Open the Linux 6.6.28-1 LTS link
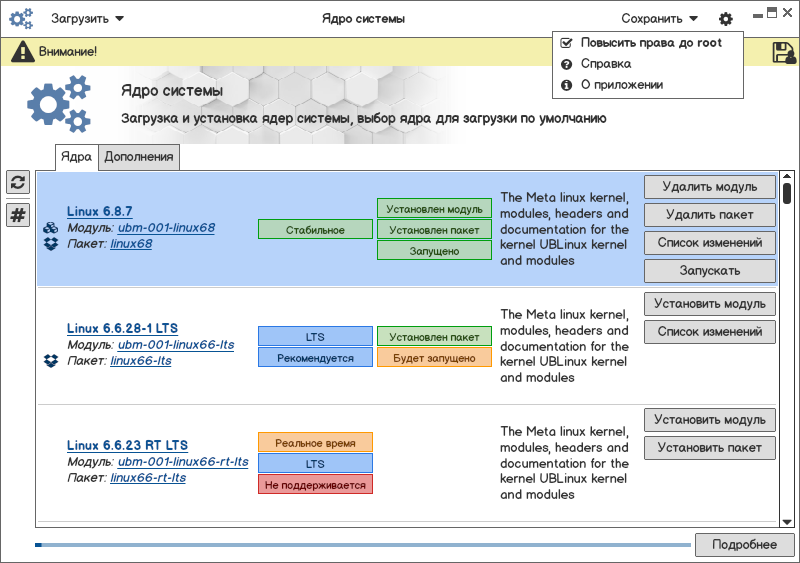This screenshot has height=563, width=800. tap(122, 328)
